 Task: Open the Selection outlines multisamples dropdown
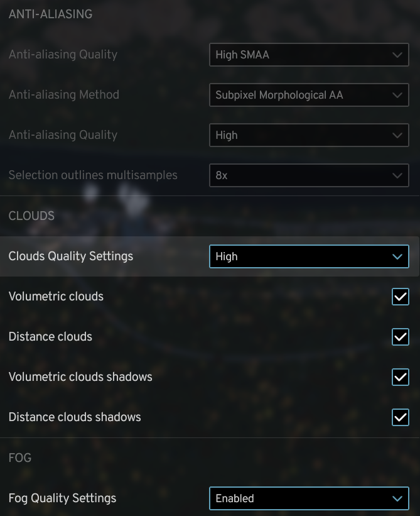point(309,175)
